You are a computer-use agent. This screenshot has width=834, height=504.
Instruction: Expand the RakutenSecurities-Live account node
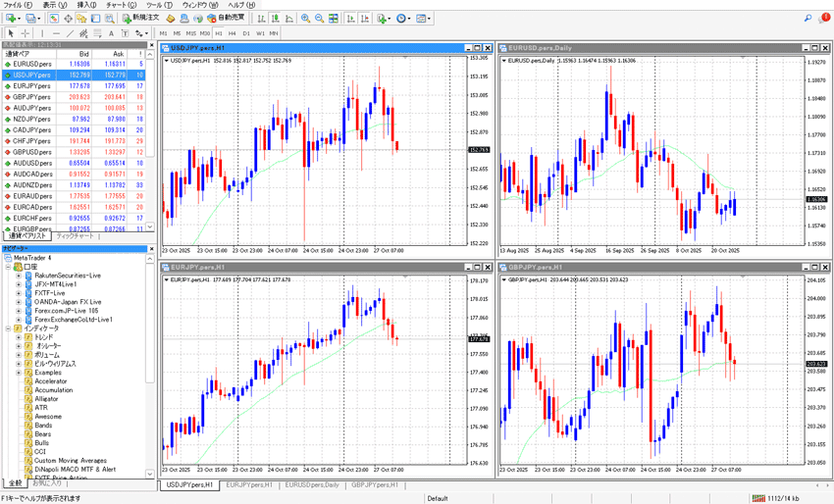19,276
